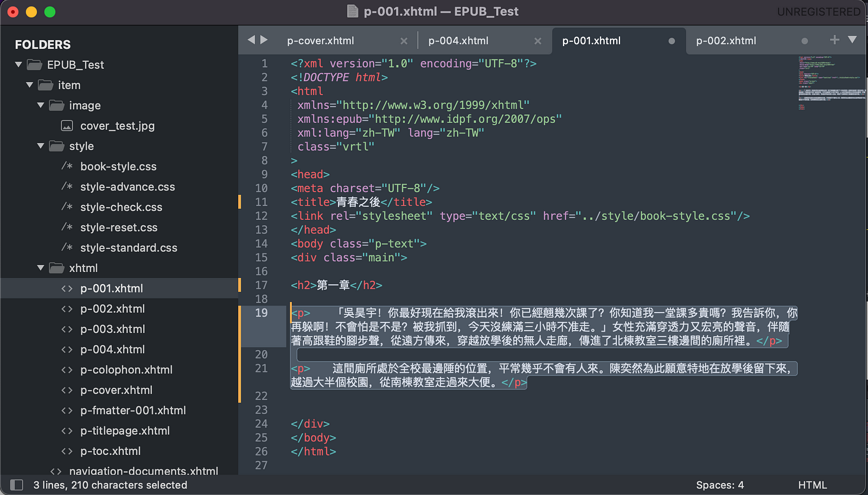Viewport: 868px width, 495px height.
Task: Open style-standard.css file
Action: point(129,248)
